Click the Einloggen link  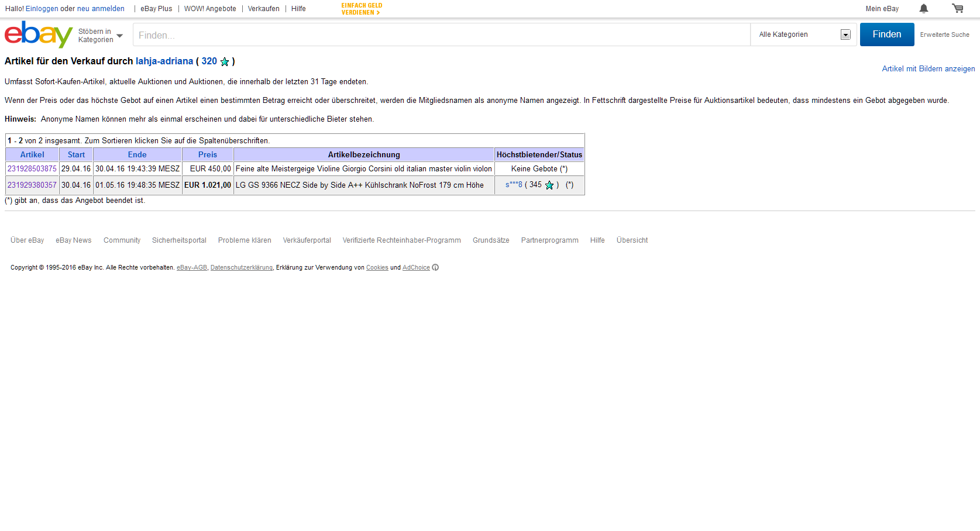(x=42, y=9)
